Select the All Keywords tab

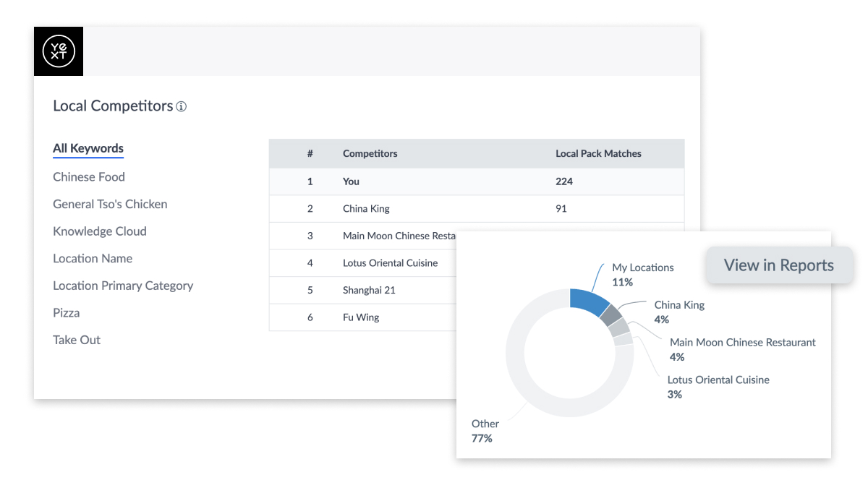point(88,149)
